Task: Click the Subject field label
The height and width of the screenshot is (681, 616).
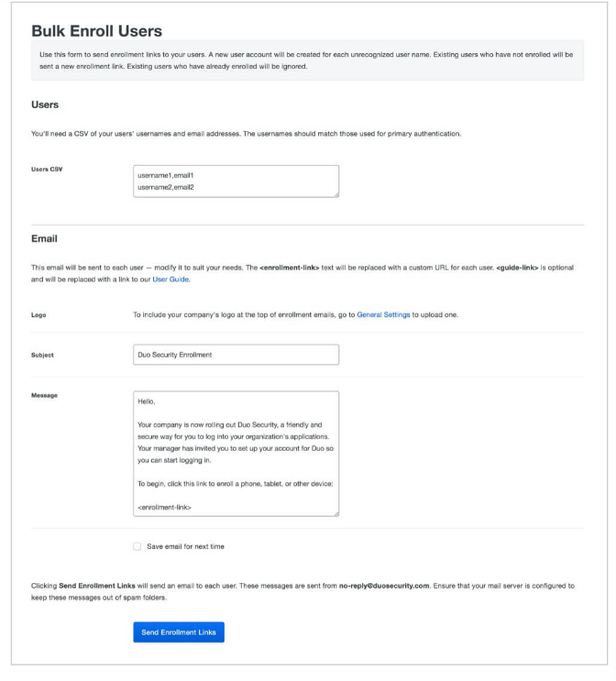Action: (42, 356)
